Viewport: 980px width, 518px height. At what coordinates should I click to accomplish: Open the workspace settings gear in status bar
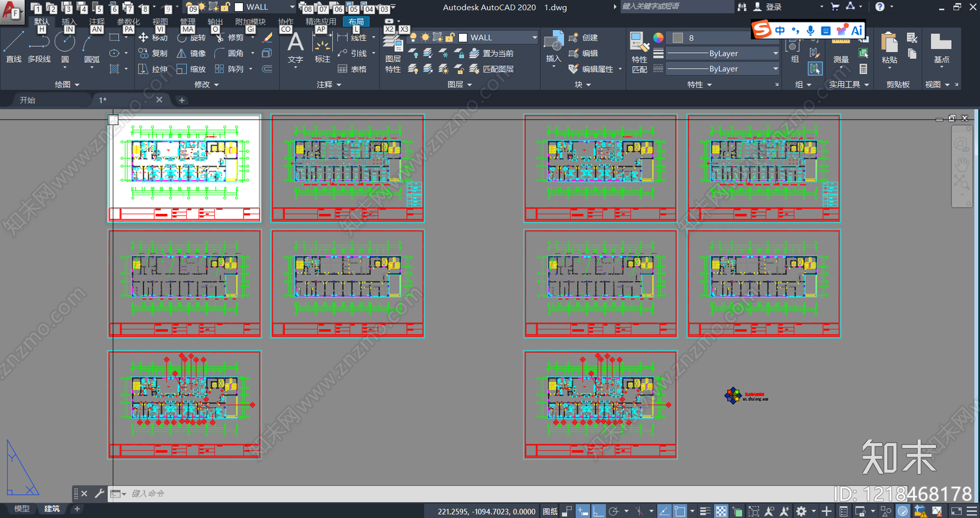(x=801, y=511)
